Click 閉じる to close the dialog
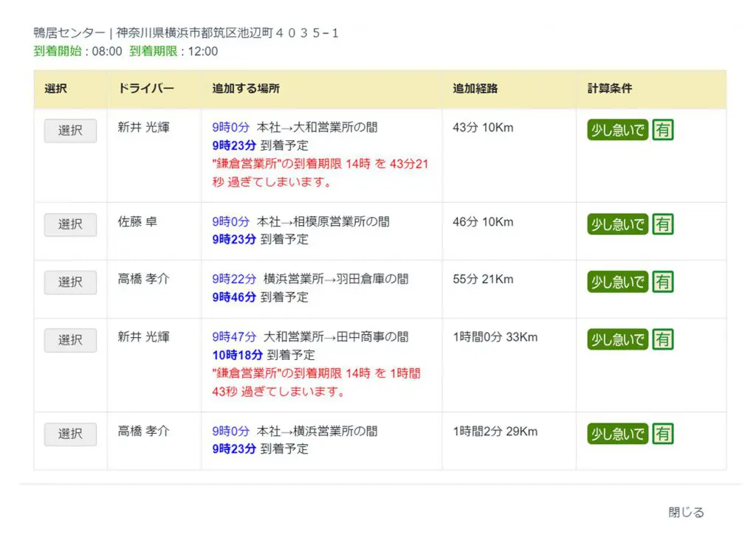Viewport: 756px width, 543px height. (x=686, y=512)
